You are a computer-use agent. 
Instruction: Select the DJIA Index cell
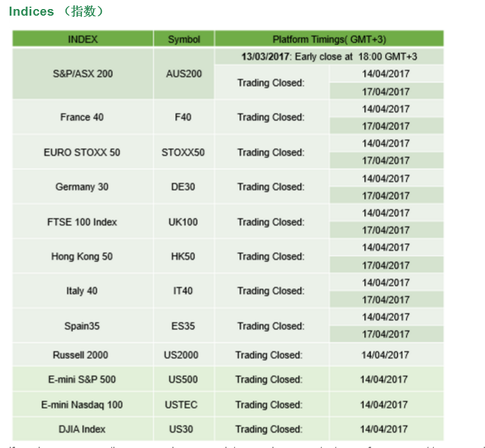click(83, 429)
